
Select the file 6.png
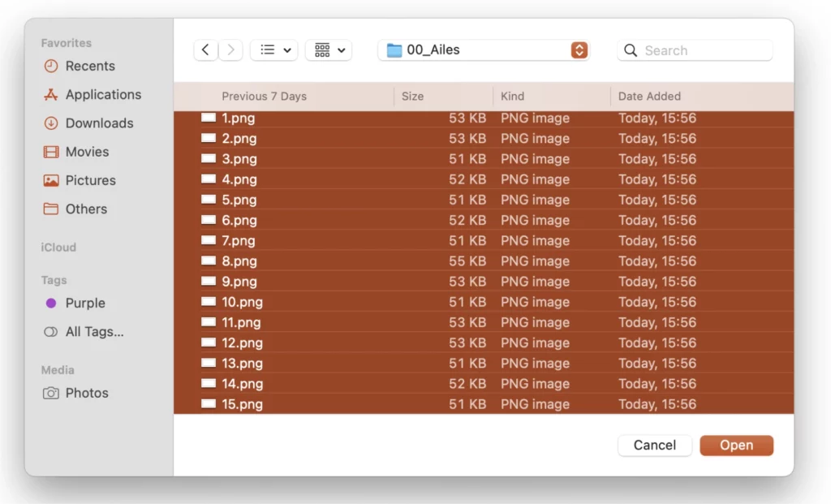(484, 220)
